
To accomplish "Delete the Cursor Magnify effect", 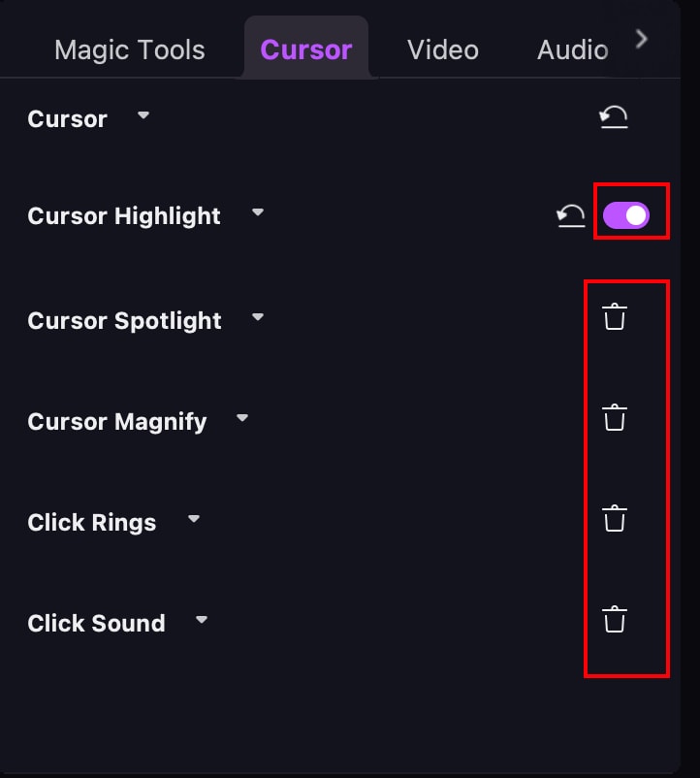I will [x=614, y=418].
